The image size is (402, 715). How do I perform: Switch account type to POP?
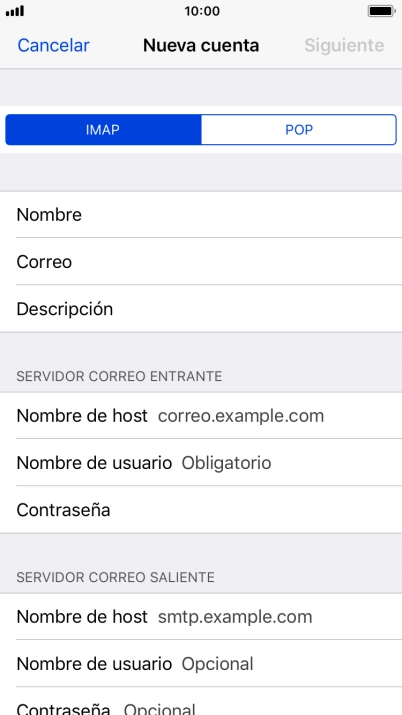click(299, 130)
